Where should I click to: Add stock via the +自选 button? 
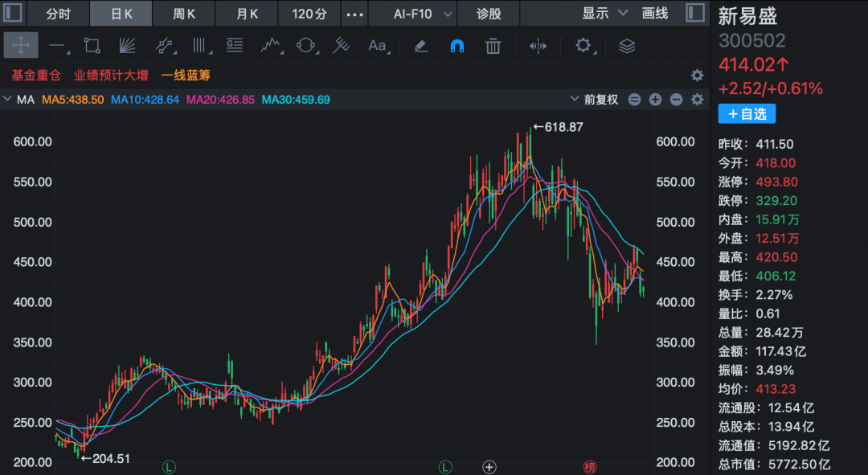(747, 114)
